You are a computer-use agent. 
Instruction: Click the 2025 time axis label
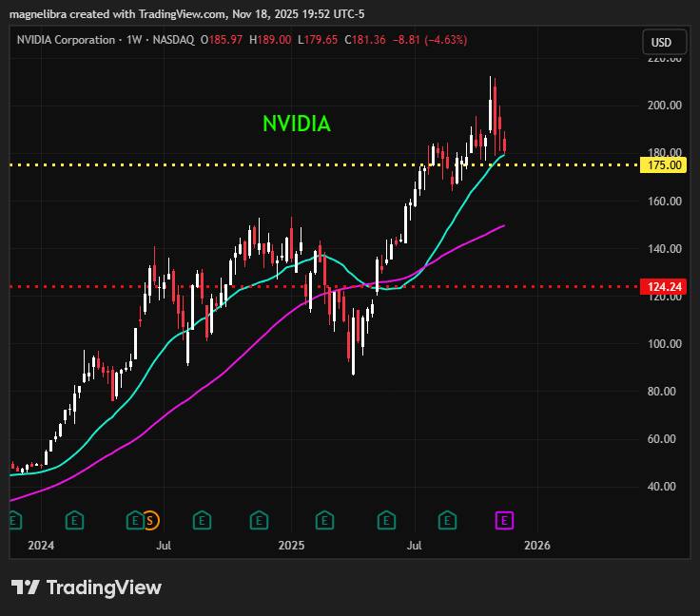pos(291,546)
